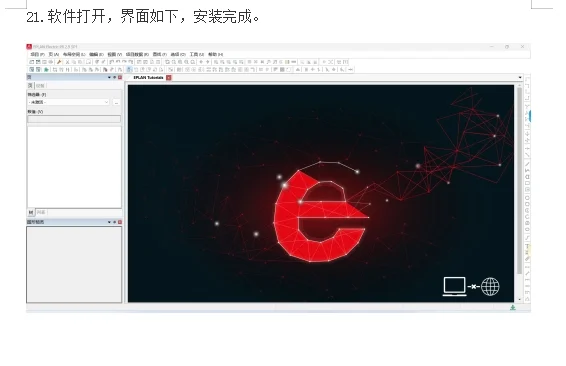Screen dimensions: 566x366
Task: Open the 帮助(H) menu
Action: 215,55
